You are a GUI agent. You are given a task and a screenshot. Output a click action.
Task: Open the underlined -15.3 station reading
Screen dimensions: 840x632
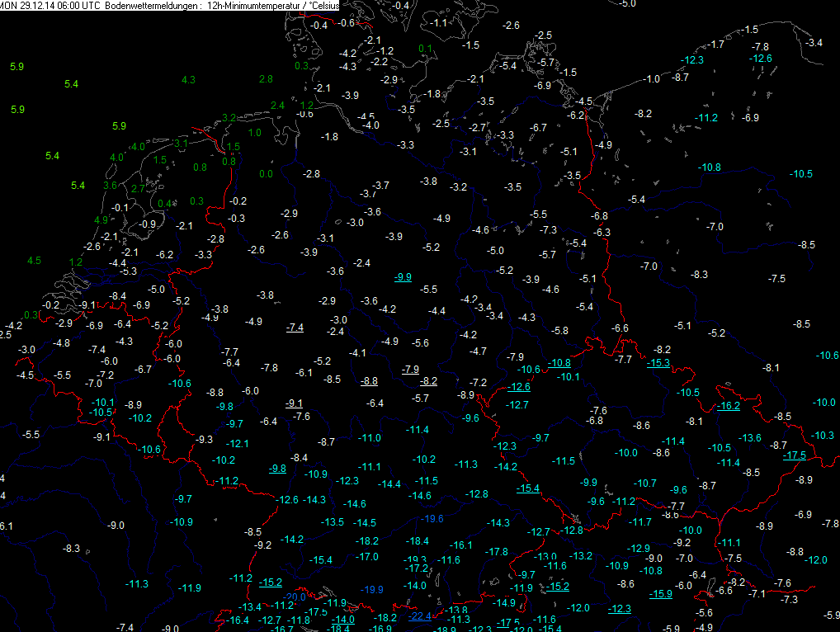(658, 363)
